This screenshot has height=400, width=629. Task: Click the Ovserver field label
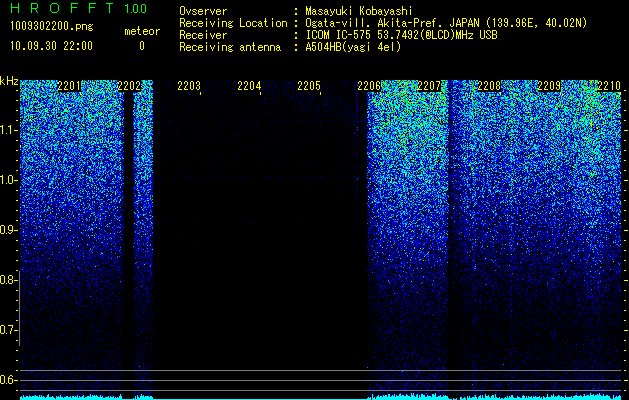[203, 11]
